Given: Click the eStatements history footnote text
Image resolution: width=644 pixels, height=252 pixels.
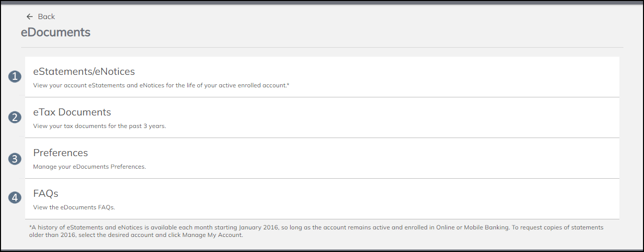Looking at the screenshot, I should 316,231.
